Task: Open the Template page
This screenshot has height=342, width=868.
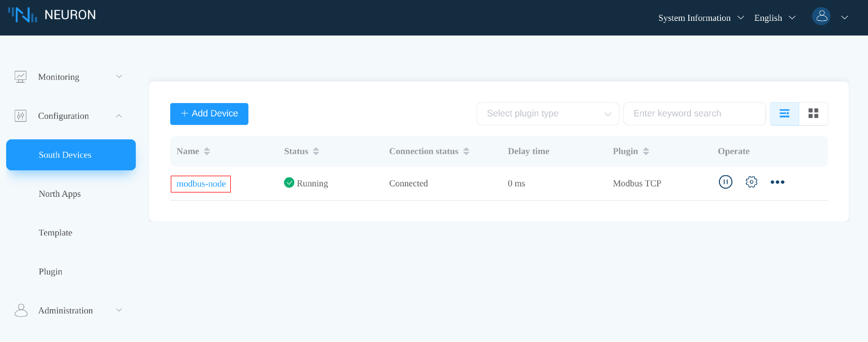Action: [55, 232]
